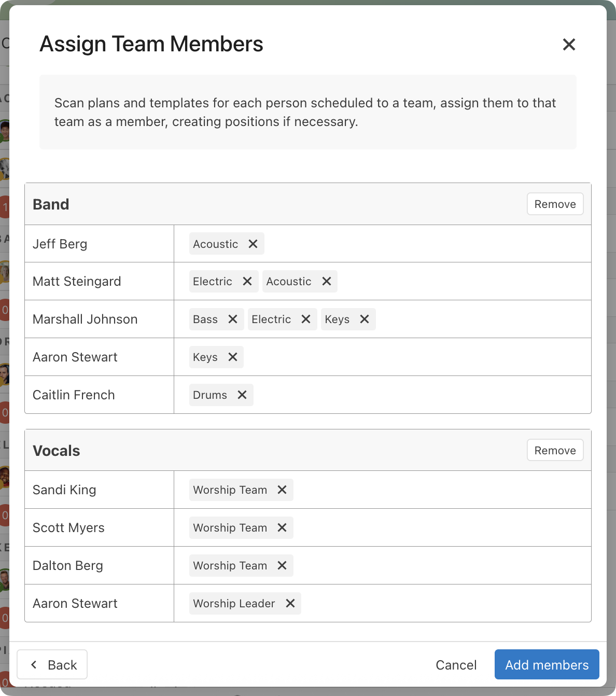Remove Worship Leader from Aaron Stewart

[x=290, y=603]
